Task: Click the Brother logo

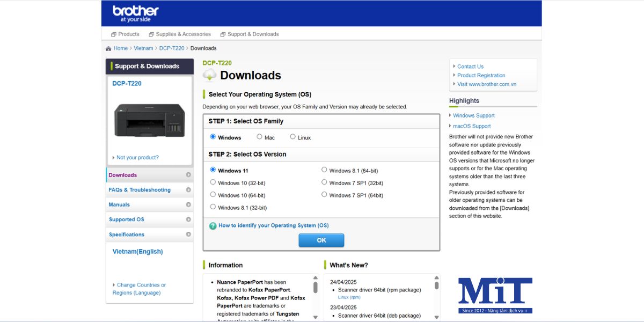Action: (x=136, y=13)
